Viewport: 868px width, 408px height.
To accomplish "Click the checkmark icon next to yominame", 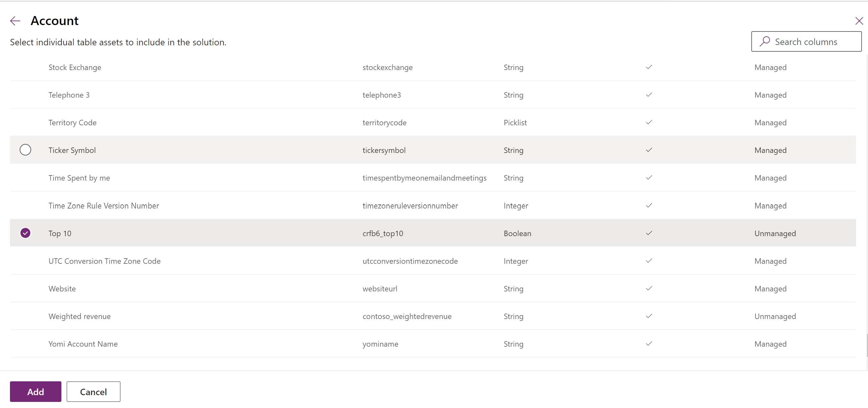I will point(649,343).
